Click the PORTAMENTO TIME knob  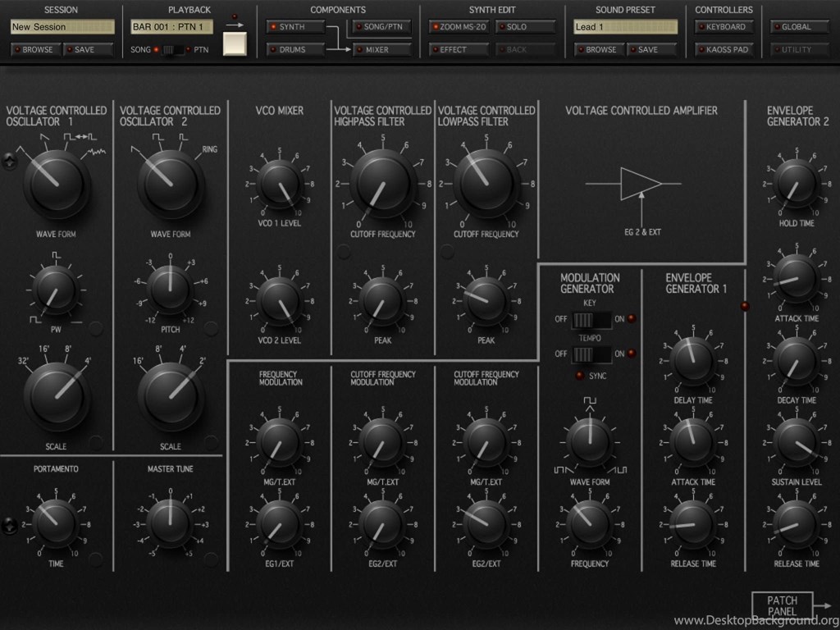click(x=56, y=523)
